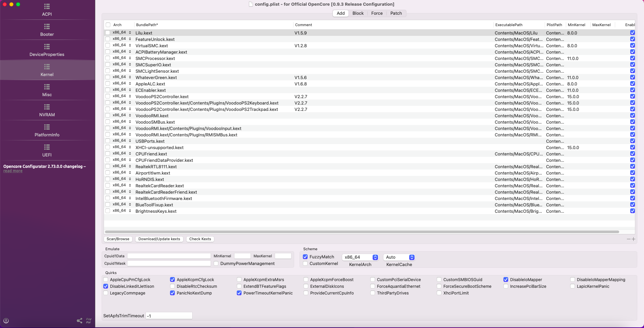Open KernelArch x86_64 dropdown
644x328 pixels.
(x=360, y=257)
